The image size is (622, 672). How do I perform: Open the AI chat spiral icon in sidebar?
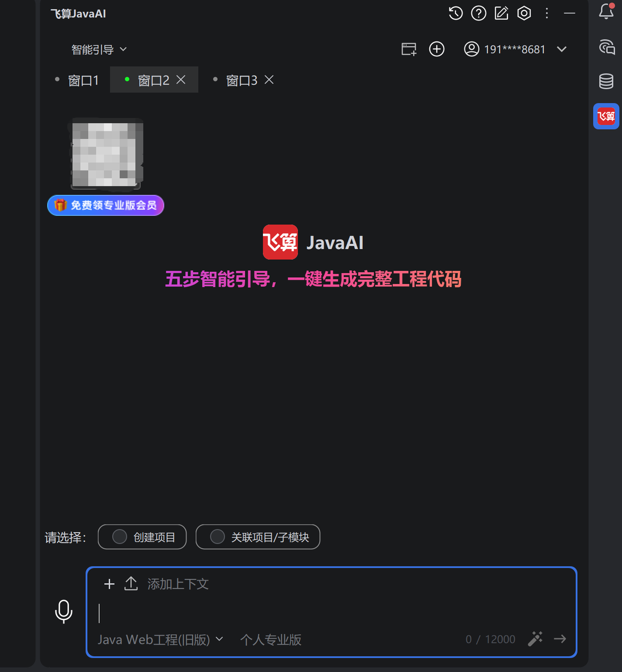point(606,47)
